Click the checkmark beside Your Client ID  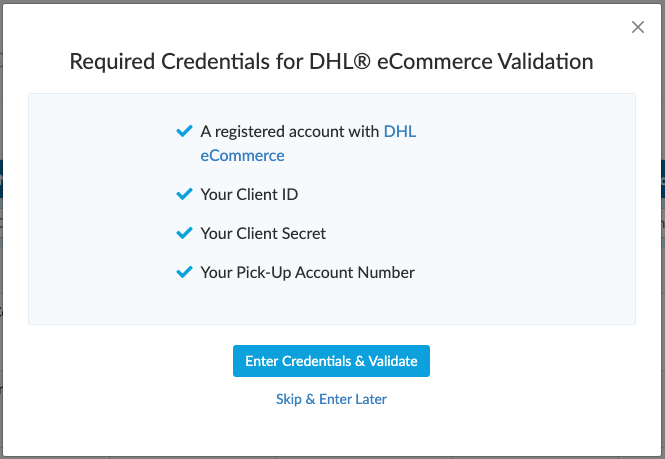(x=183, y=194)
